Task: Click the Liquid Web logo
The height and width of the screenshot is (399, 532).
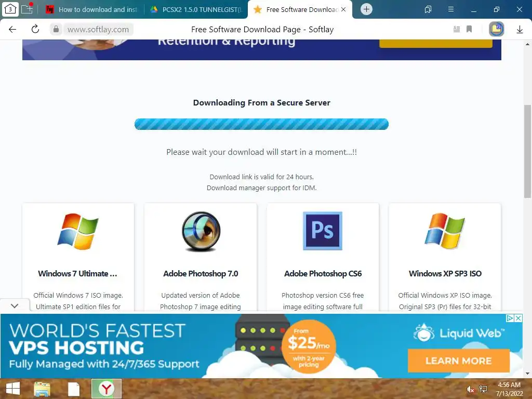Action: pos(459,333)
